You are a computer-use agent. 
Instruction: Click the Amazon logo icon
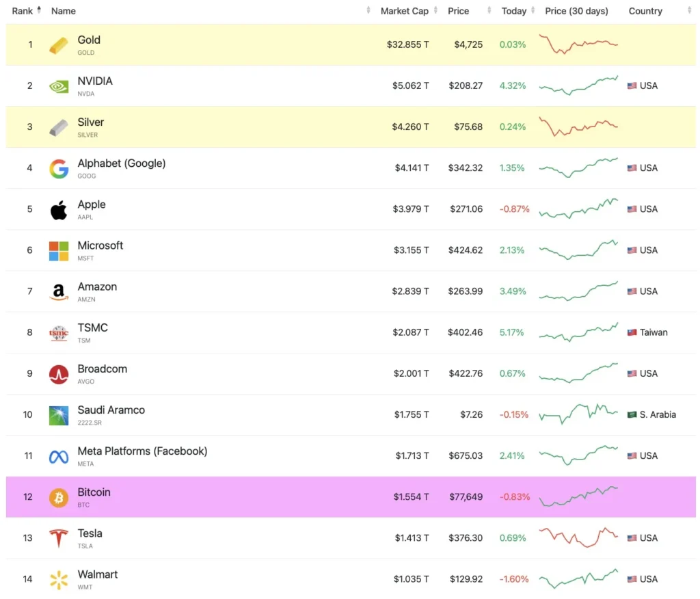pyautogui.click(x=59, y=292)
